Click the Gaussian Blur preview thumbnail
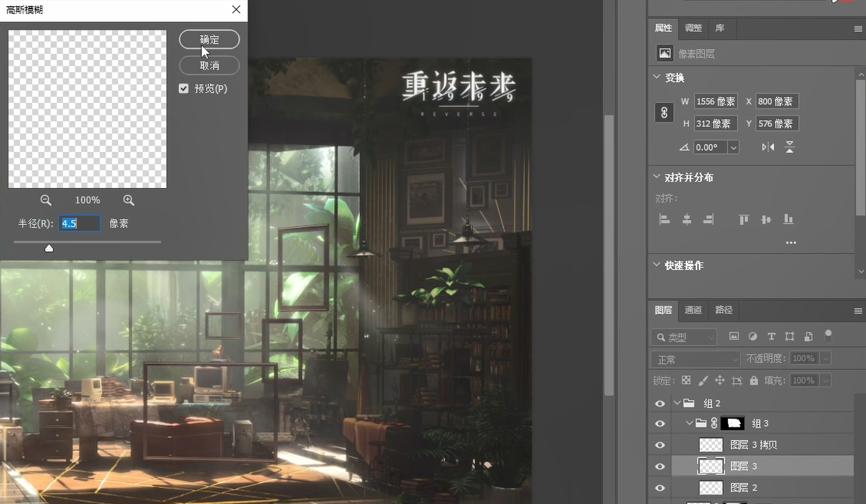The height and width of the screenshot is (504, 866). [x=87, y=108]
